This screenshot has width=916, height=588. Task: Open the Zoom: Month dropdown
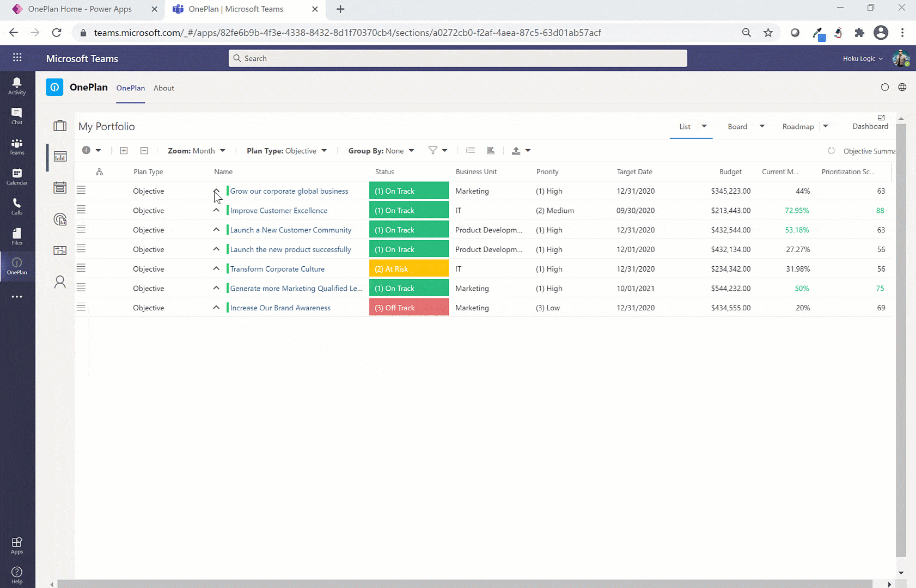click(197, 151)
